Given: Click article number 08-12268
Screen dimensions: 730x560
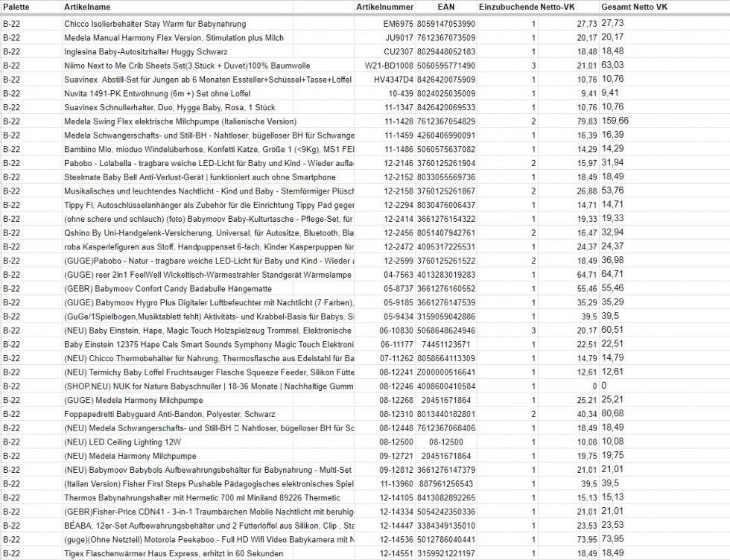Looking at the screenshot, I should (396, 401).
